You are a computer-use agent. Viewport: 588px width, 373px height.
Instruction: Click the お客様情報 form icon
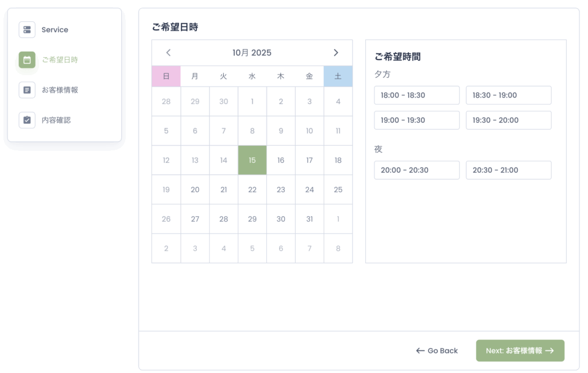27,90
